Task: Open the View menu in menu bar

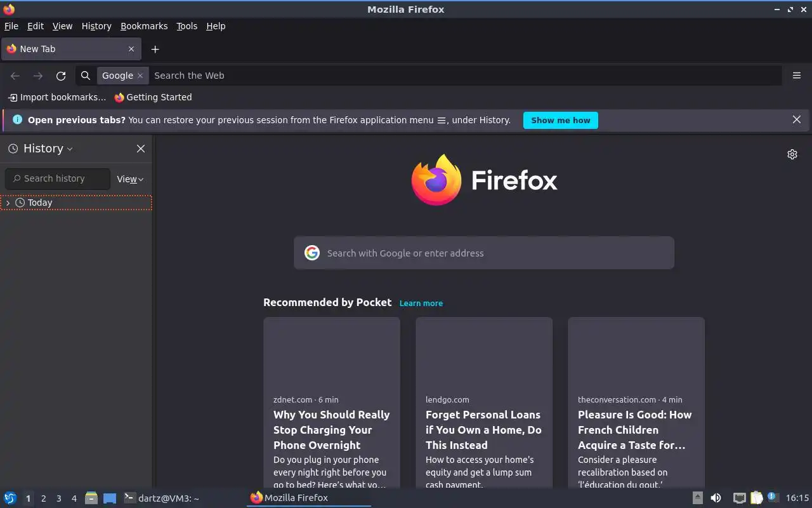Action: click(62, 26)
